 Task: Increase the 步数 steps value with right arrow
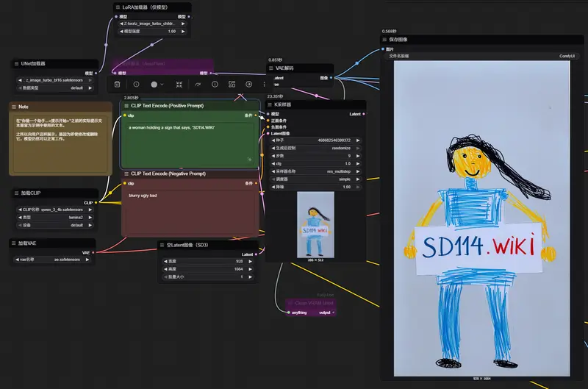click(359, 157)
